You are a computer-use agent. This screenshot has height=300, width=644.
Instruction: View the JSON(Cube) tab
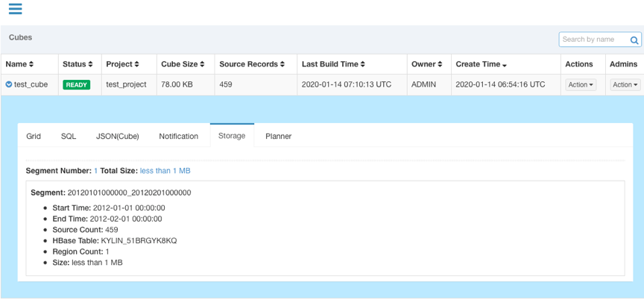(x=117, y=136)
